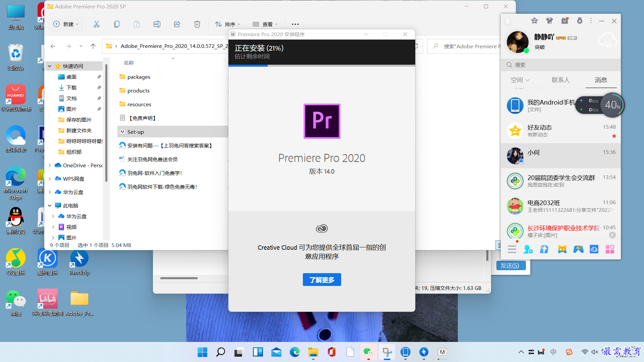644x362 pixels.
Task: Select products folder
Action: click(138, 90)
